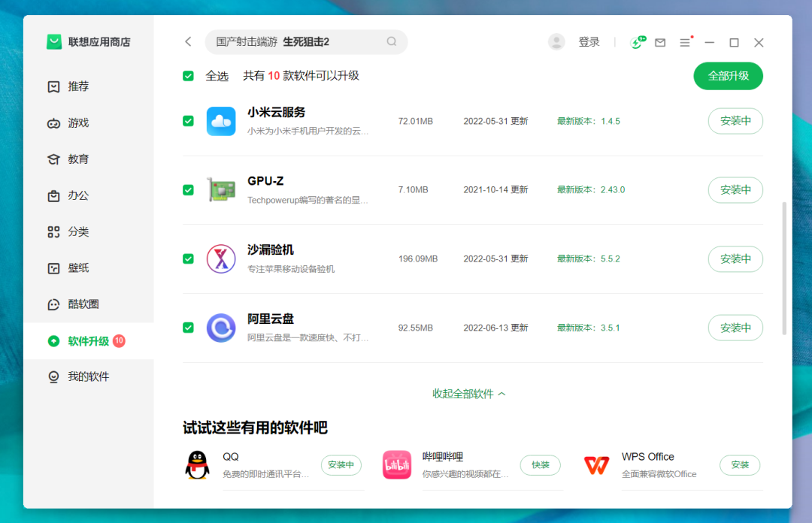The image size is (812, 523).
Task: Click the green update lightning icon
Action: pyautogui.click(x=637, y=43)
